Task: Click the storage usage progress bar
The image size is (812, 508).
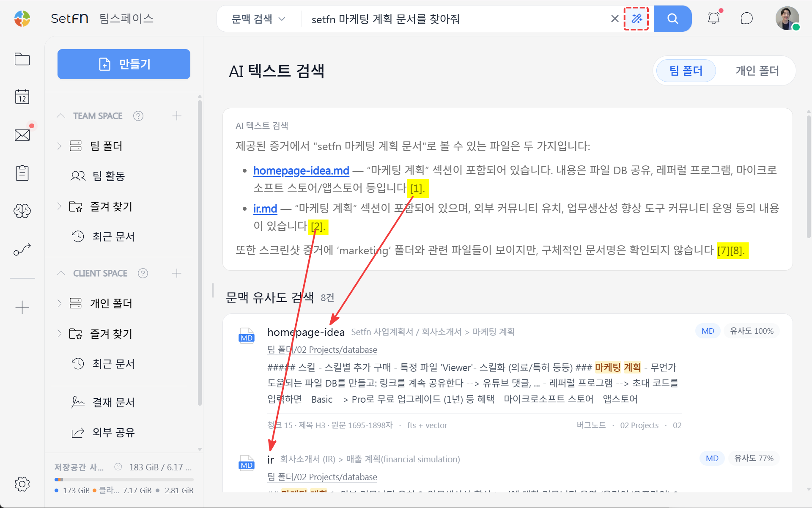Action: pyautogui.click(x=124, y=480)
